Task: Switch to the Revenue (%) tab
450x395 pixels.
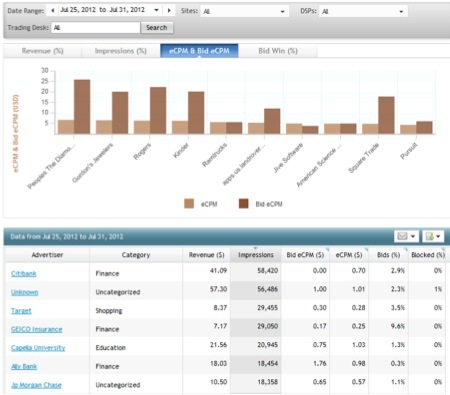Action: [x=43, y=51]
